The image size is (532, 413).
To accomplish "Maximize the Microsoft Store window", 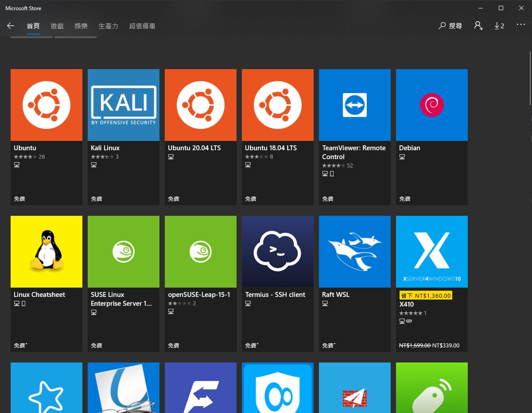I will coord(501,8).
